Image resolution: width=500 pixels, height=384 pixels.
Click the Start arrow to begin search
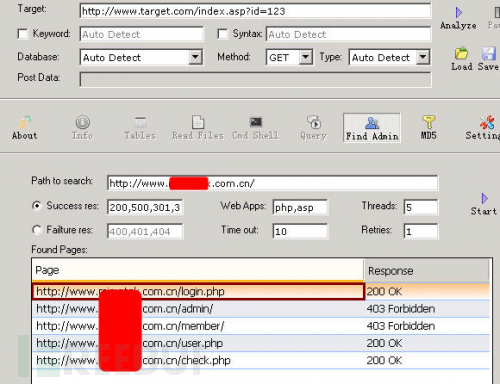pos(484,199)
